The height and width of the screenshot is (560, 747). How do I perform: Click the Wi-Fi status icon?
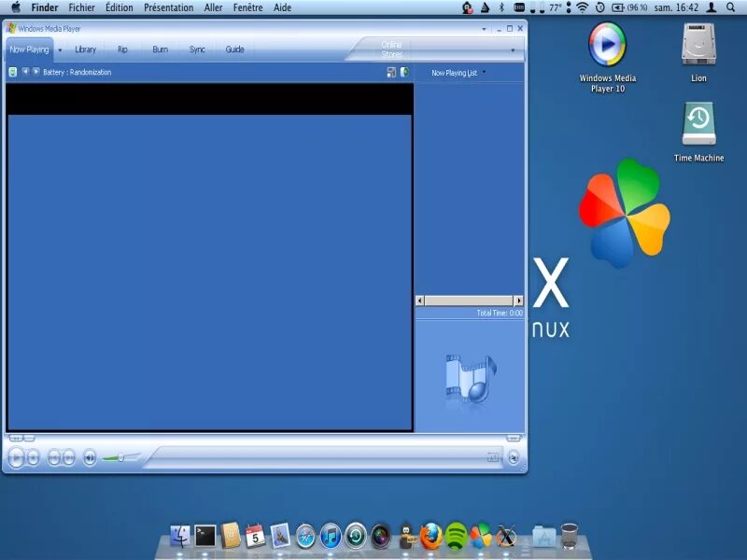point(582,7)
